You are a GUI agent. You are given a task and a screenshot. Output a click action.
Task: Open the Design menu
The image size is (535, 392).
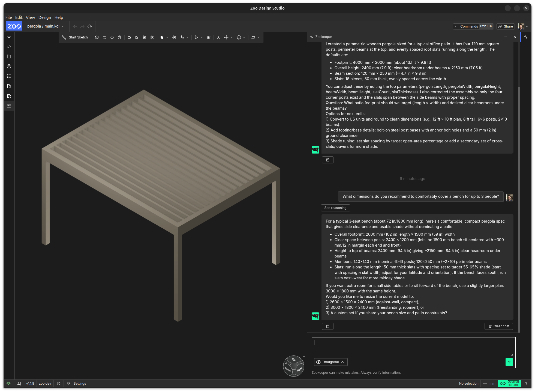45,17
